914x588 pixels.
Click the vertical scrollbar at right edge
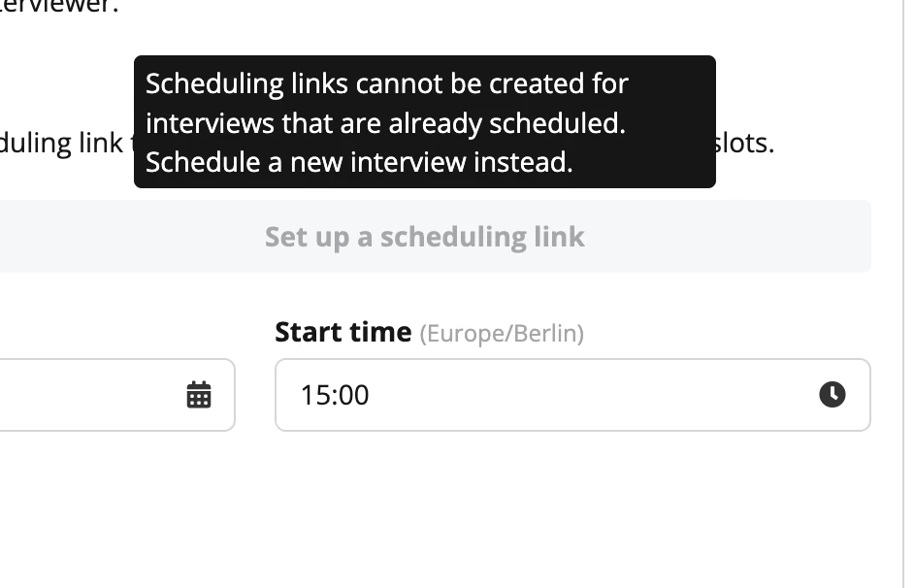(903, 294)
